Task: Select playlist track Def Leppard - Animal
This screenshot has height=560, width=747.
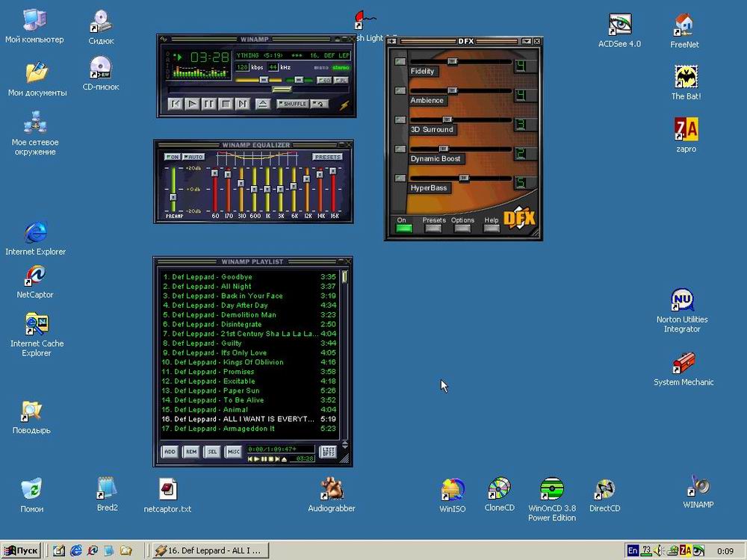Action: click(x=249, y=409)
